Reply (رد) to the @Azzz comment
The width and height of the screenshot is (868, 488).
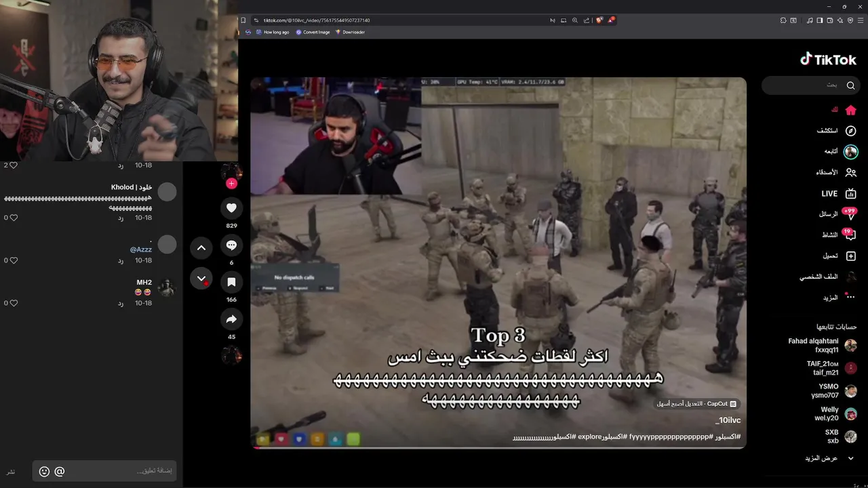pyautogui.click(x=121, y=260)
